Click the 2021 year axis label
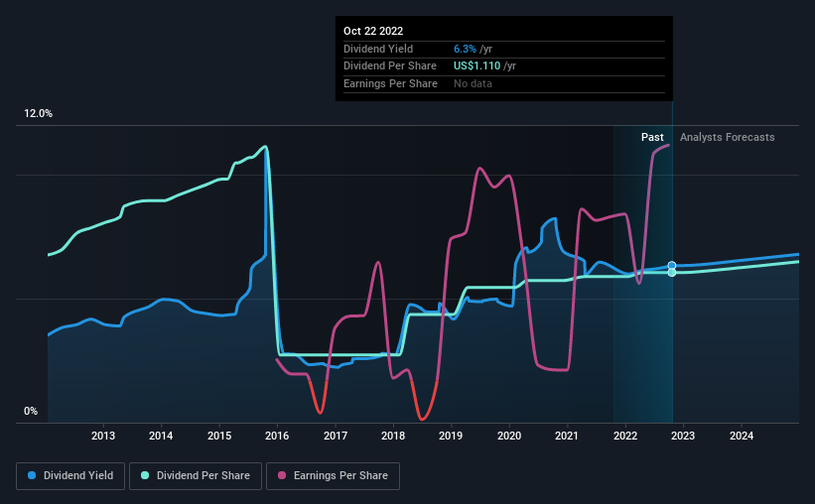 coord(567,436)
